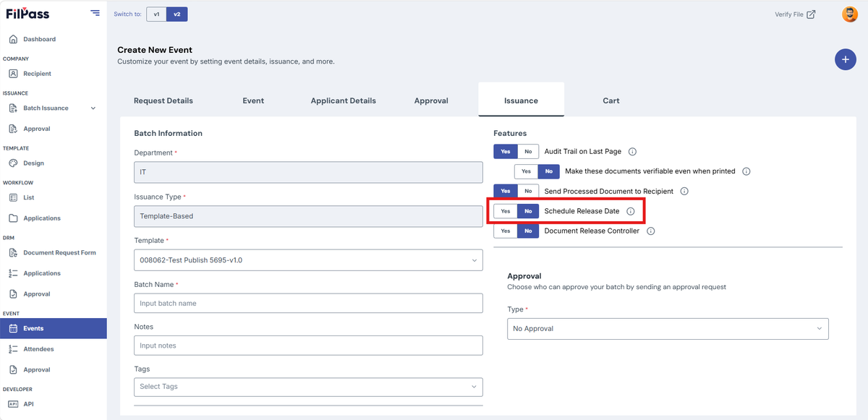Screen dimensions: 868x420
Task: Show info for Audit Trail on Last Page
Action: [x=632, y=152]
